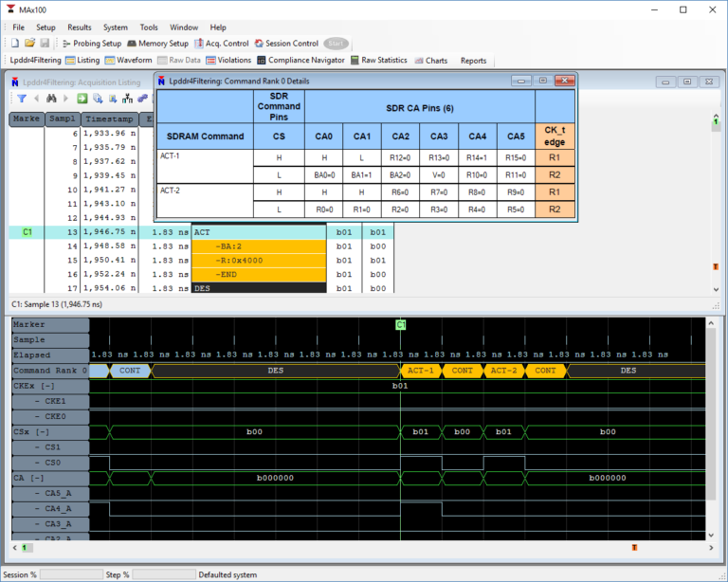Click the orange T trigger marker on bottom scrollbar
The image size is (728, 582).
click(x=634, y=548)
